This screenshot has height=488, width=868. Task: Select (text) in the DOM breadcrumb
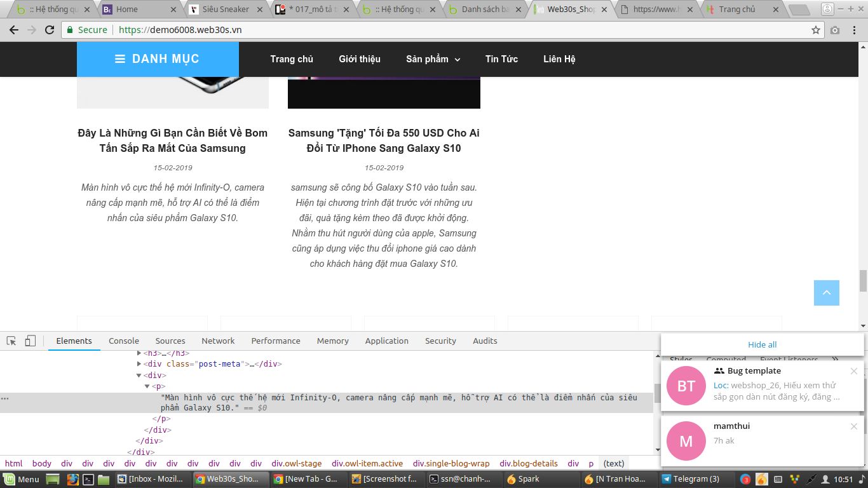614,464
